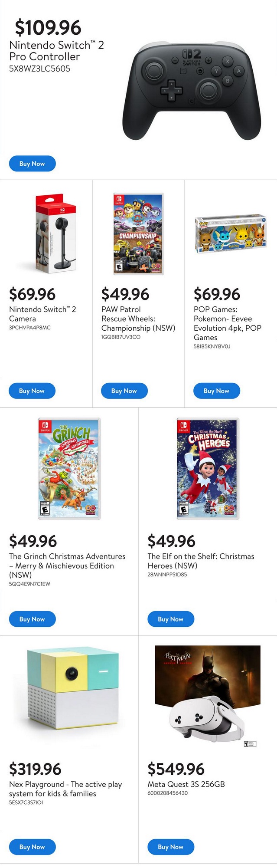This screenshot has width=277, height=868.
Task: Buy the Nex Playground system
Action: click(x=32, y=847)
